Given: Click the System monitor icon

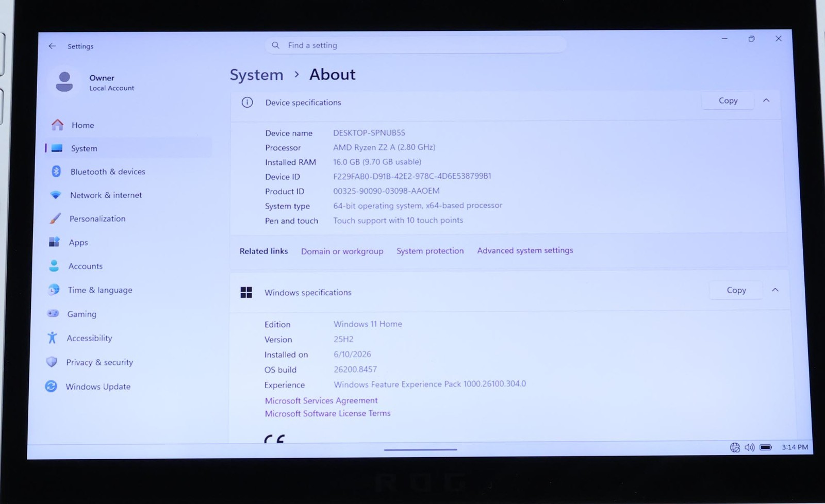Looking at the screenshot, I should 57,148.
